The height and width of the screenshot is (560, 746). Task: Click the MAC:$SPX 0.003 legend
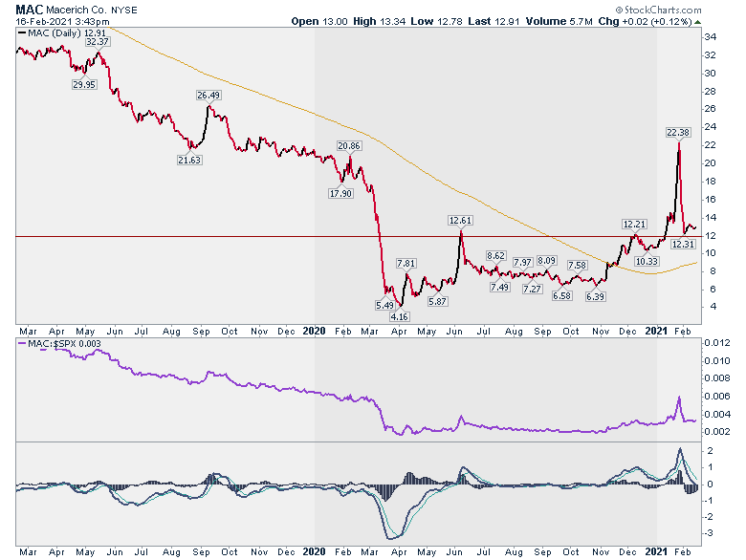(59, 344)
